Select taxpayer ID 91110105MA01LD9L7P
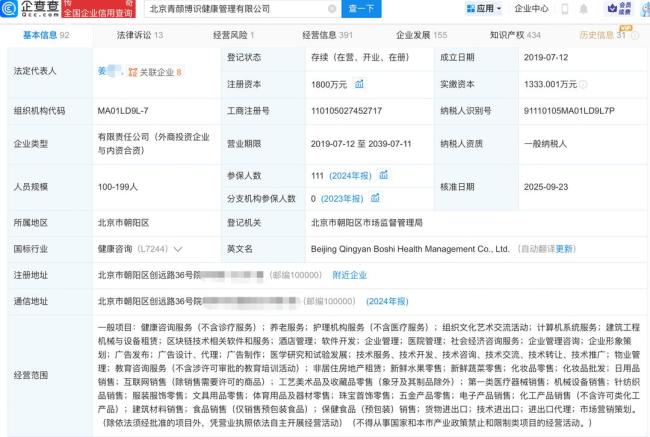 569,111
